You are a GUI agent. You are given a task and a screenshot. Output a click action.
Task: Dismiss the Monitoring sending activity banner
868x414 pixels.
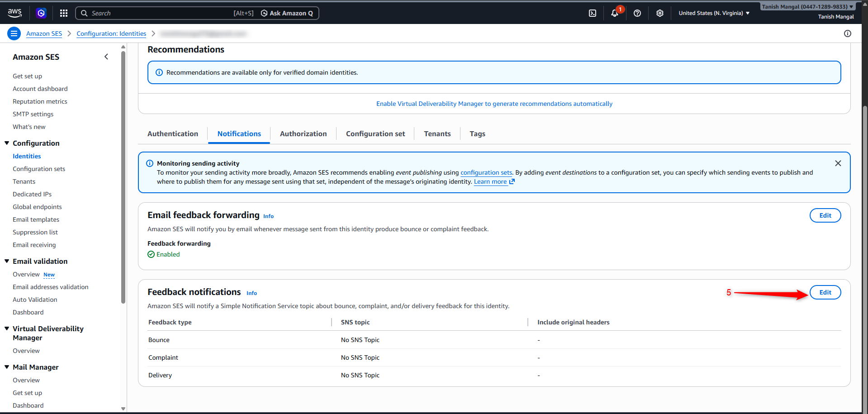[838, 163]
